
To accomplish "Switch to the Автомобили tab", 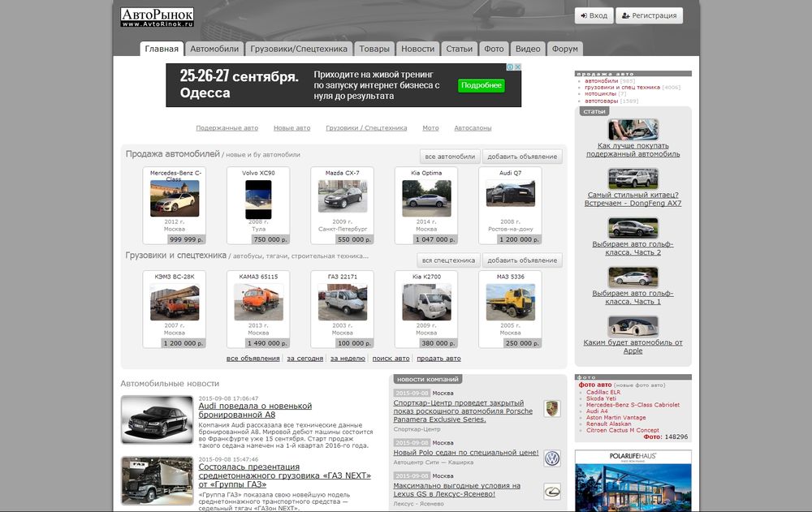I will pos(214,49).
